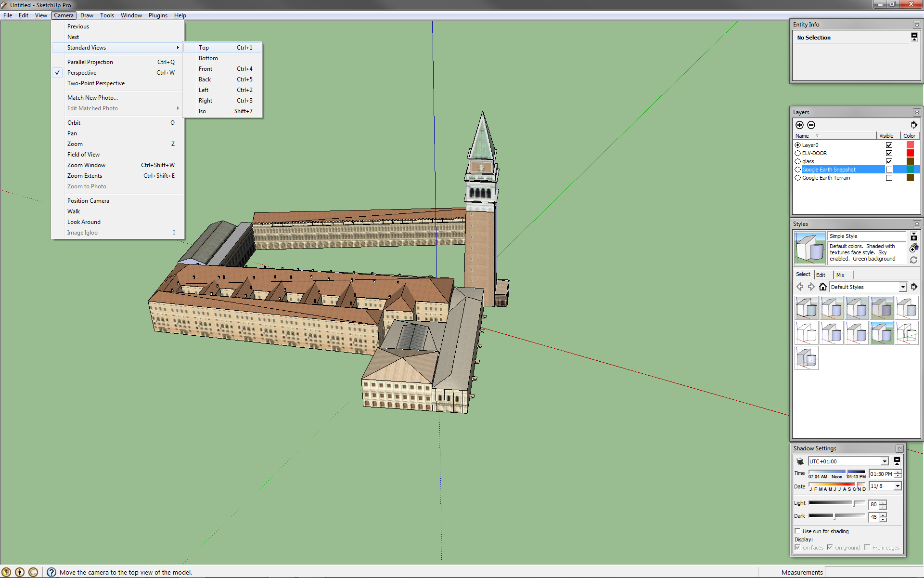This screenshot has width=924, height=578.
Task: Open the UTC+01:00 time zone dropdown
Action: tap(884, 461)
